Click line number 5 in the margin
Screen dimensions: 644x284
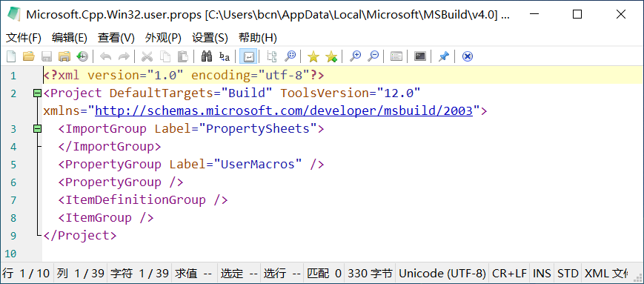13,165
